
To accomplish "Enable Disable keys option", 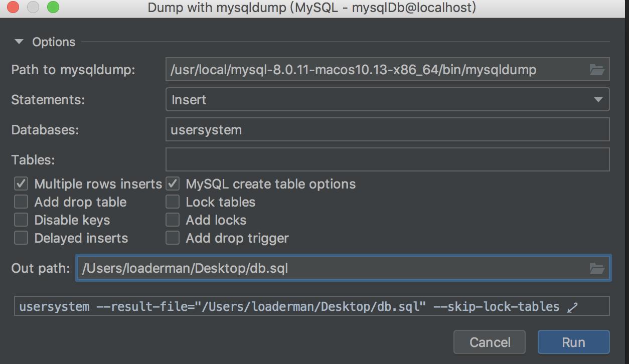I will point(21,220).
